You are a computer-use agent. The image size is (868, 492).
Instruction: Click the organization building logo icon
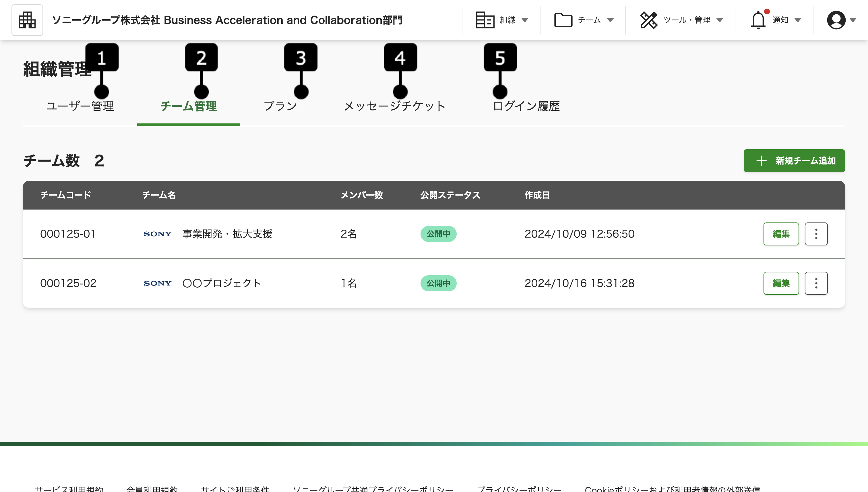click(x=27, y=20)
